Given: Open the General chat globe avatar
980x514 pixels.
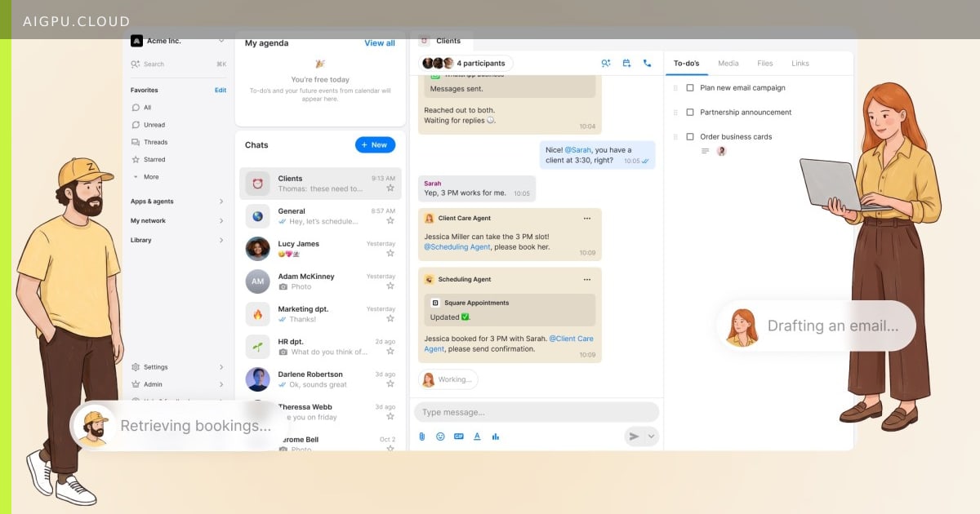Looking at the screenshot, I should coord(258,216).
